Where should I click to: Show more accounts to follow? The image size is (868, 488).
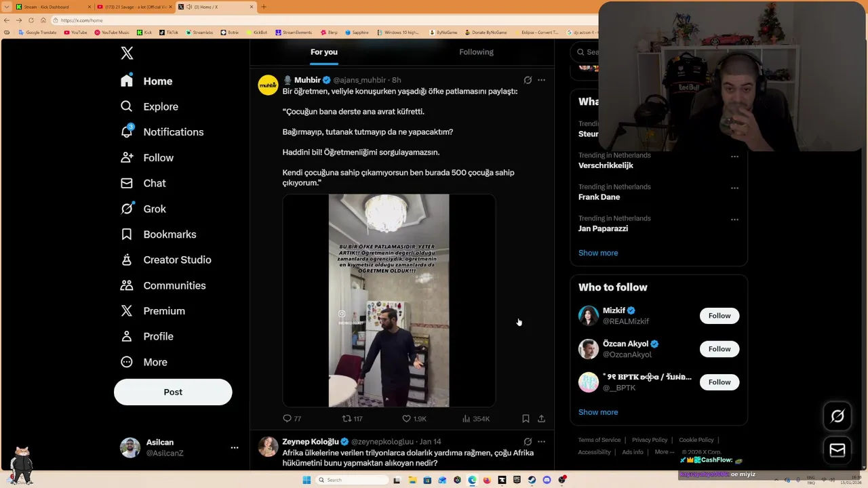point(598,412)
